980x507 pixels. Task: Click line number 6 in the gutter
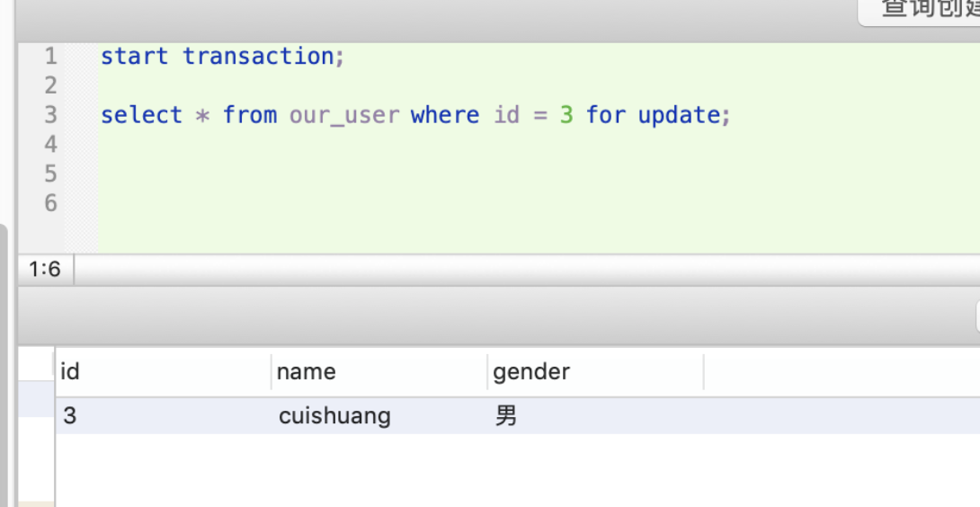click(50, 203)
